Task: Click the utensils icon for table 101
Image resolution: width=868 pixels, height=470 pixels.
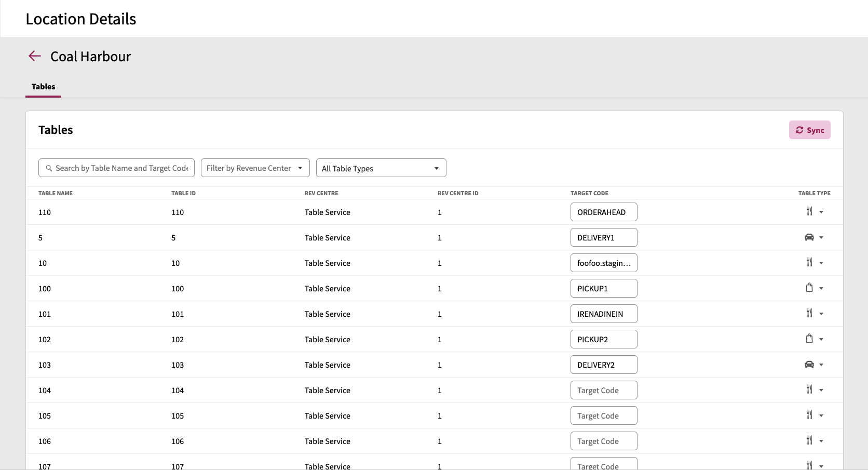Action: coord(809,313)
